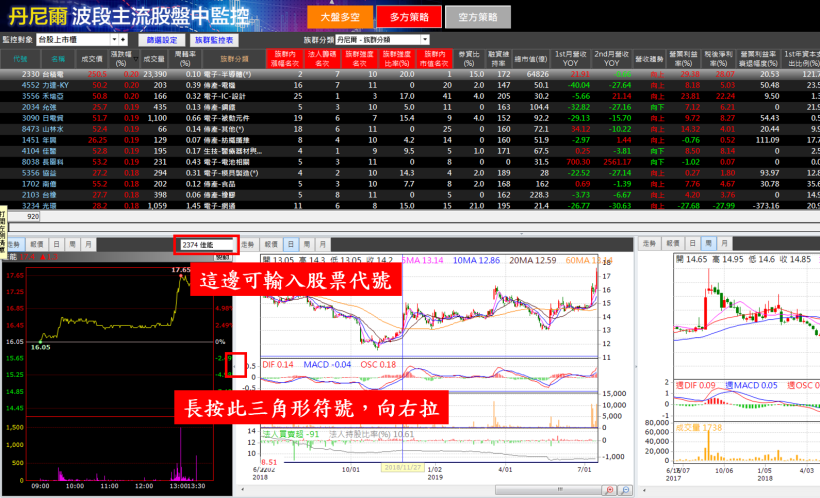
Task: Click the stock code input field 2374 佳能
Action: [207, 244]
